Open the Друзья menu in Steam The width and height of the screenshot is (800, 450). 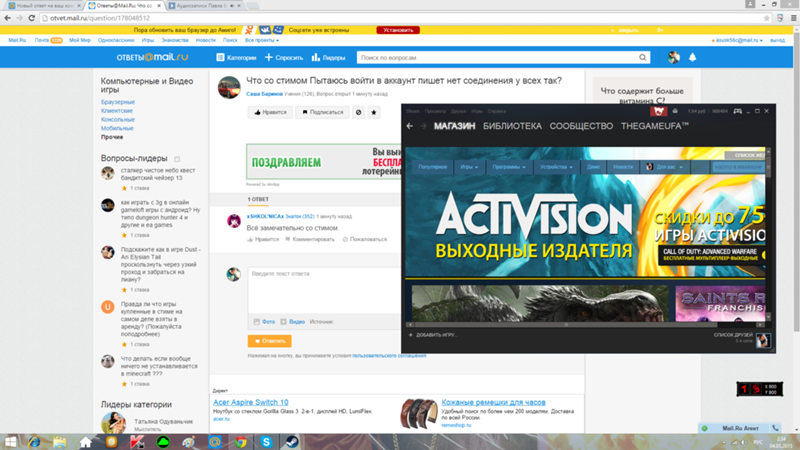tap(458, 111)
